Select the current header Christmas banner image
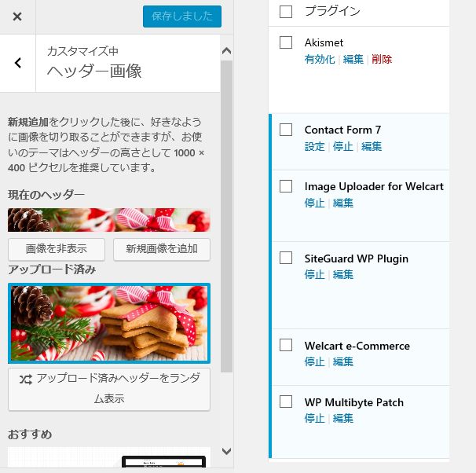 click(109, 220)
